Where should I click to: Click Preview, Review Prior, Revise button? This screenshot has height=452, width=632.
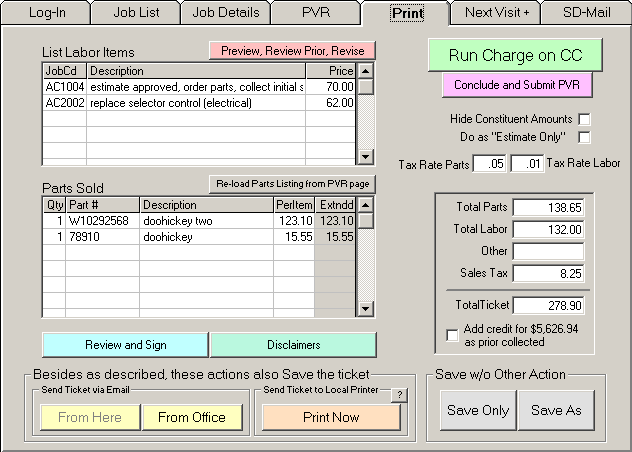(292, 50)
